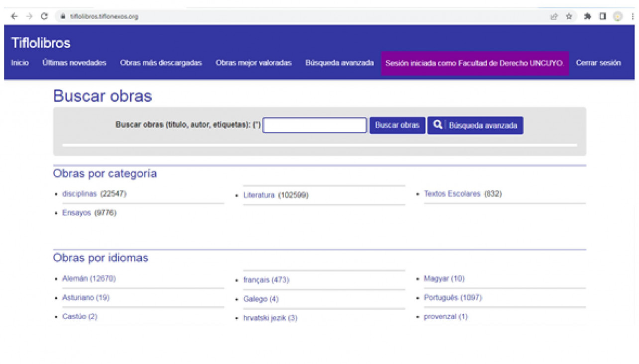Browse works in Castúo
Screen dimensions: 639x364
(x=80, y=316)
